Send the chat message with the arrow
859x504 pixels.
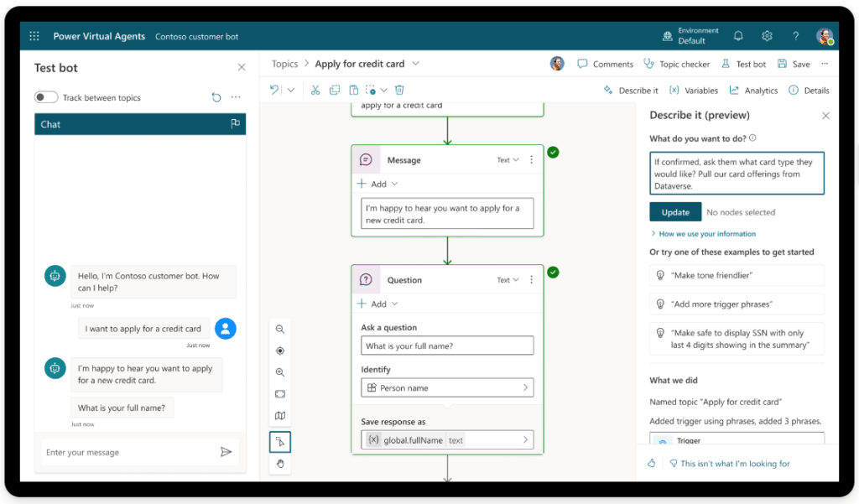(226, 452)
